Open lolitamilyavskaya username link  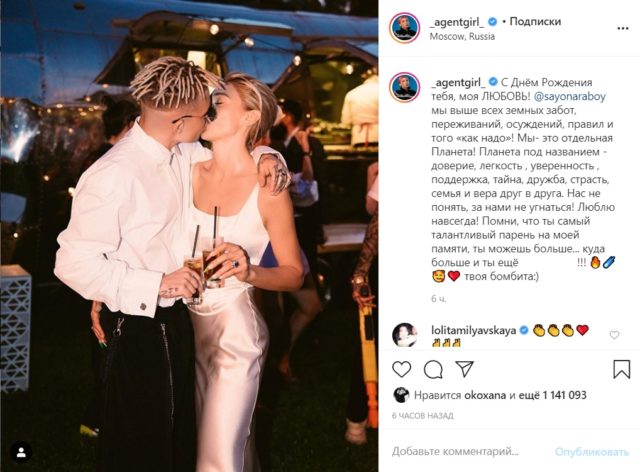pos(473,330)
